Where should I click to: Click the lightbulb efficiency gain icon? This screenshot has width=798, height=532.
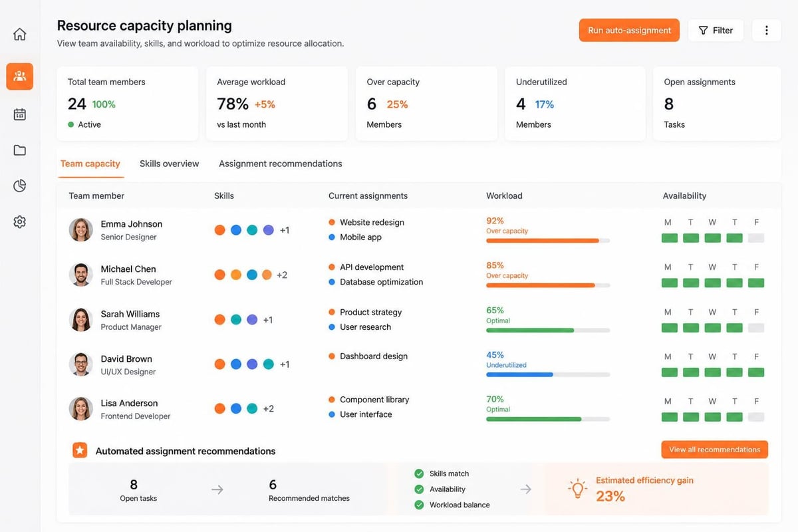coord(577,488)
